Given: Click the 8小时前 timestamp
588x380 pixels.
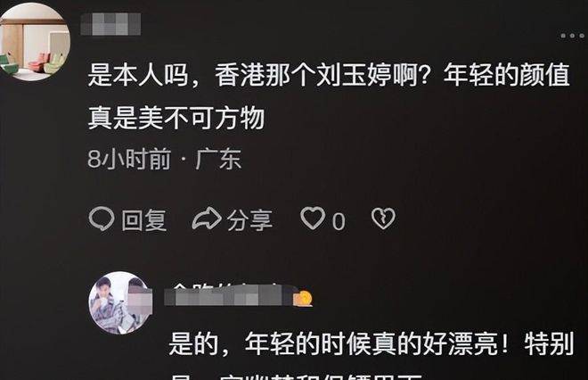Looking at the screenshot, I should pyautogui.click(x=129, y=159).
